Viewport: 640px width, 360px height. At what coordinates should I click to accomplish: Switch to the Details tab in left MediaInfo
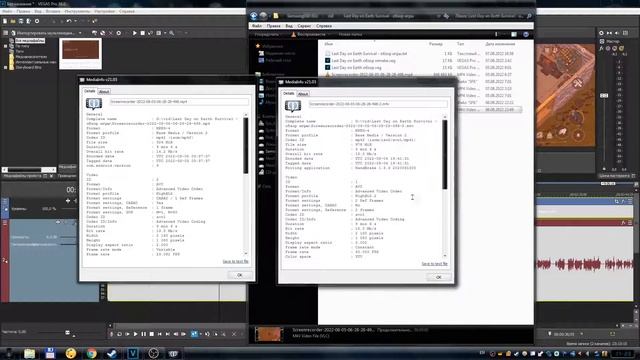coord(90,91)
